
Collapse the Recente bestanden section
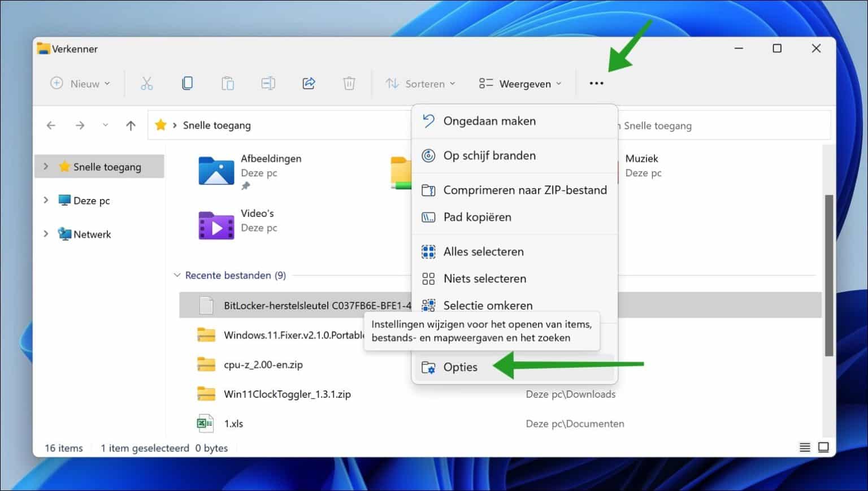coord(176,275)
